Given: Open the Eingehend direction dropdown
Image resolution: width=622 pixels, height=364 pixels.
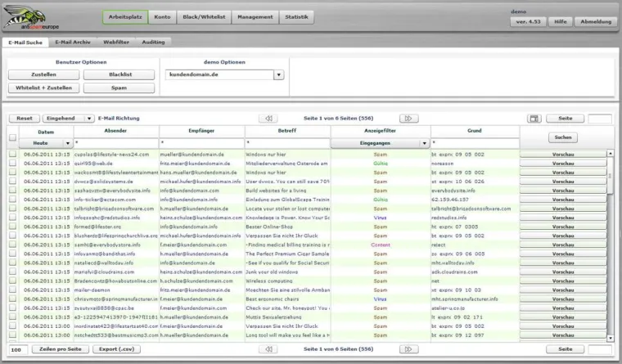Looking at the screenshot, I should [x=89, y=119].
